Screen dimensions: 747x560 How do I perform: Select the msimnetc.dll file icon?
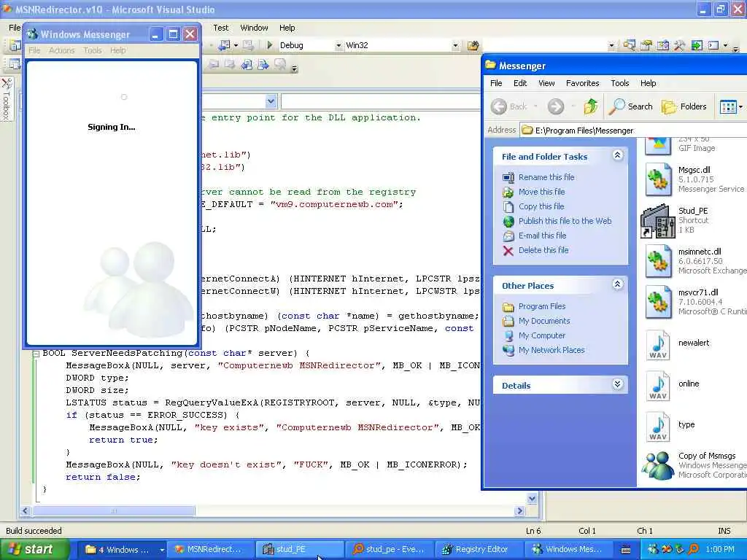point(658,261)
